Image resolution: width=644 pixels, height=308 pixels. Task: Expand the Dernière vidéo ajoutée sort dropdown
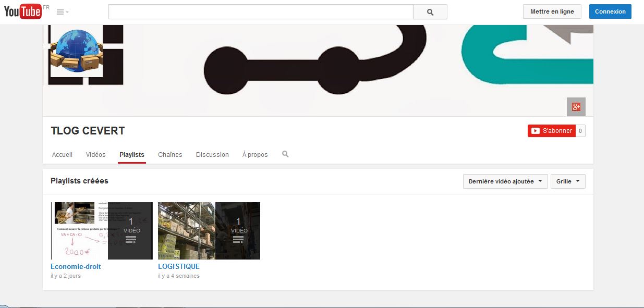505,181
